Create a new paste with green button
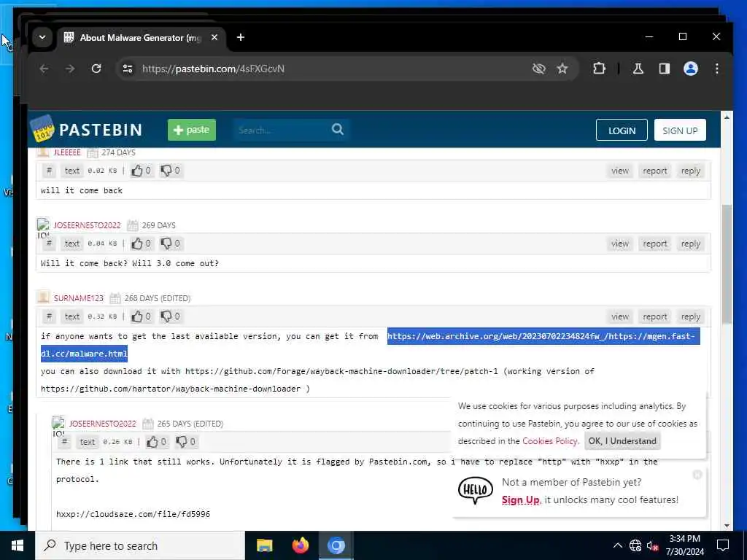 click(x=192, y=130)
